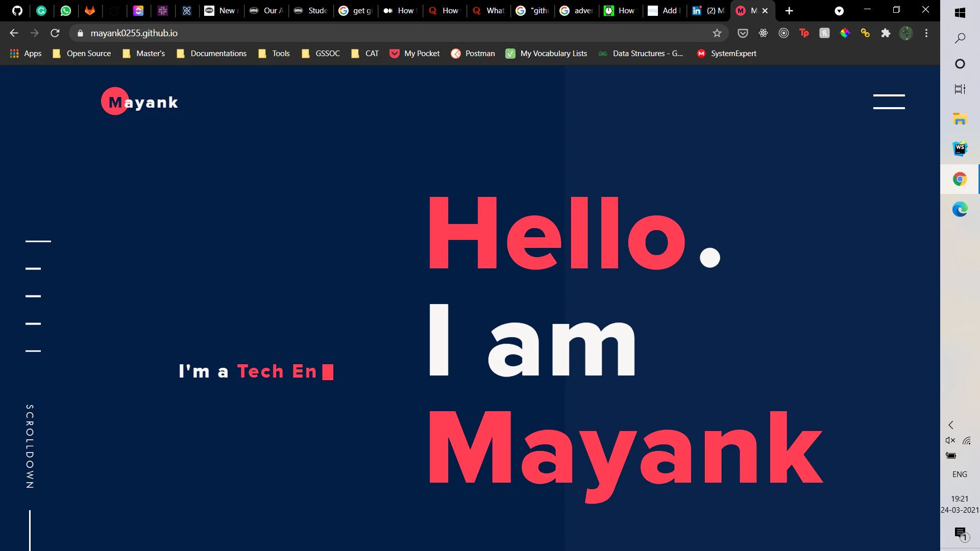Open the Postman bookmark

(x=473, y=54)
